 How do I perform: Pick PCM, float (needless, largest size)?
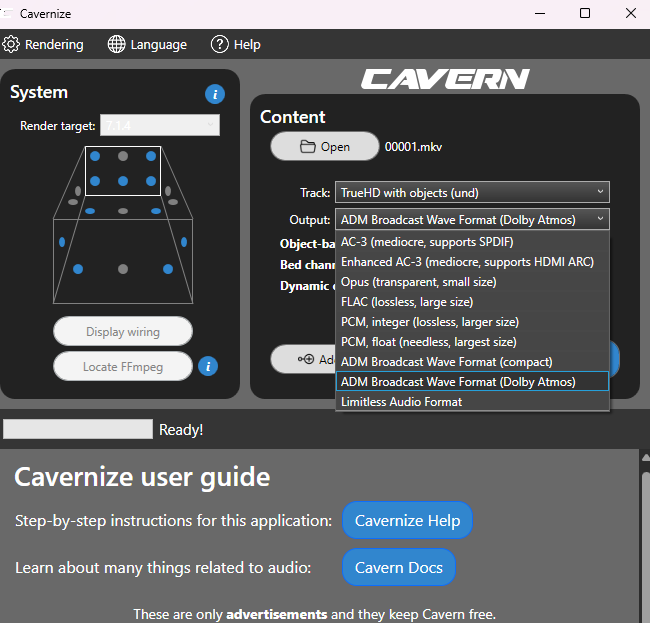(472, 342)
